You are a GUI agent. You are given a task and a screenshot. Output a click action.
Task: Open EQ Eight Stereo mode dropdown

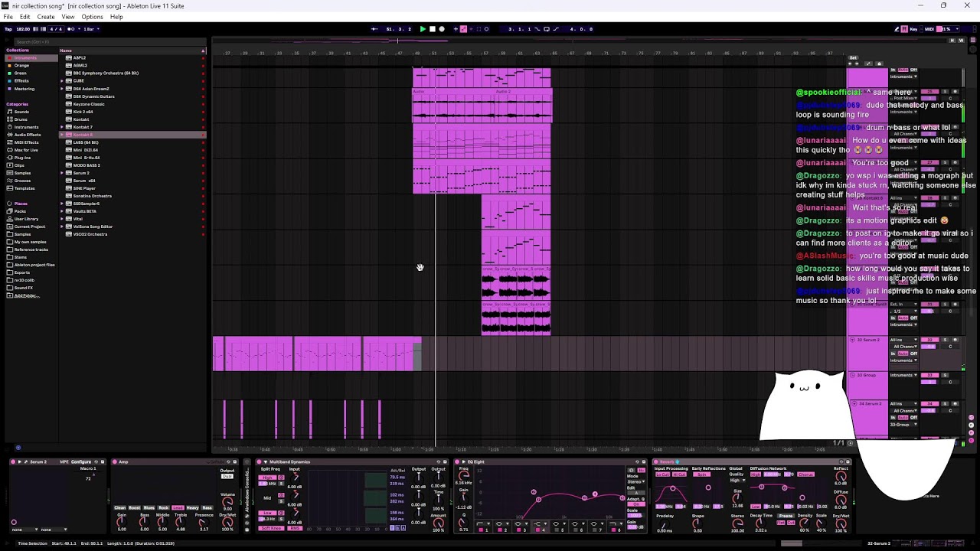tap(636, 481)
